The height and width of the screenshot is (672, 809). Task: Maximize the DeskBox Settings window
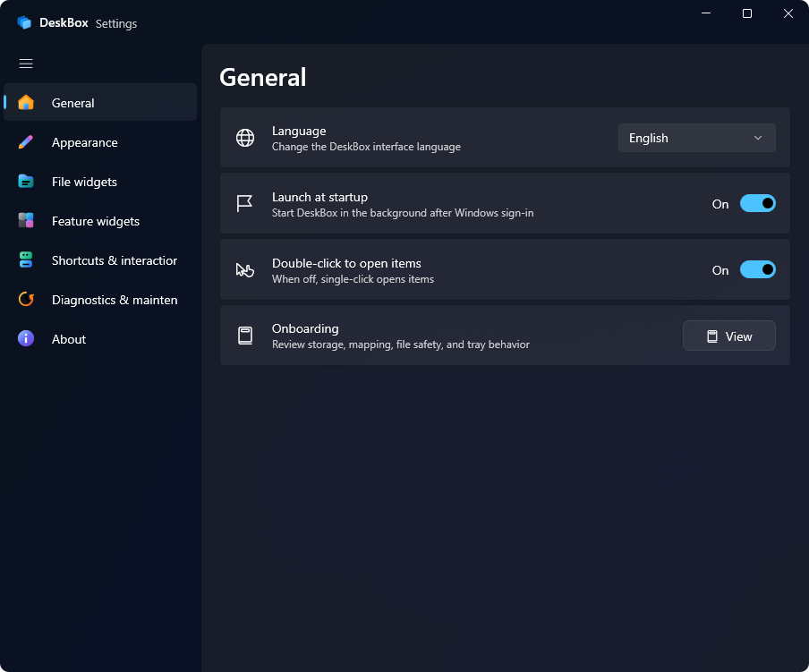pyautogui.click(x=746, y=13)
